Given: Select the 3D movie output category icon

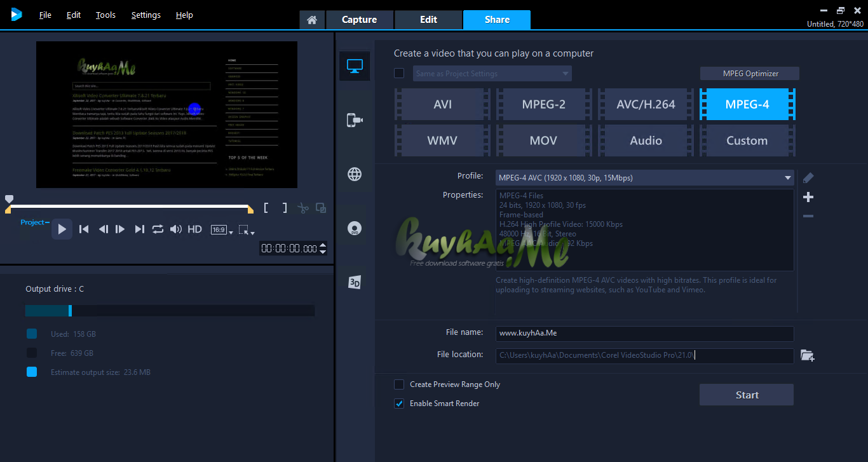Looking at the screenshot, I should [355, 283].
